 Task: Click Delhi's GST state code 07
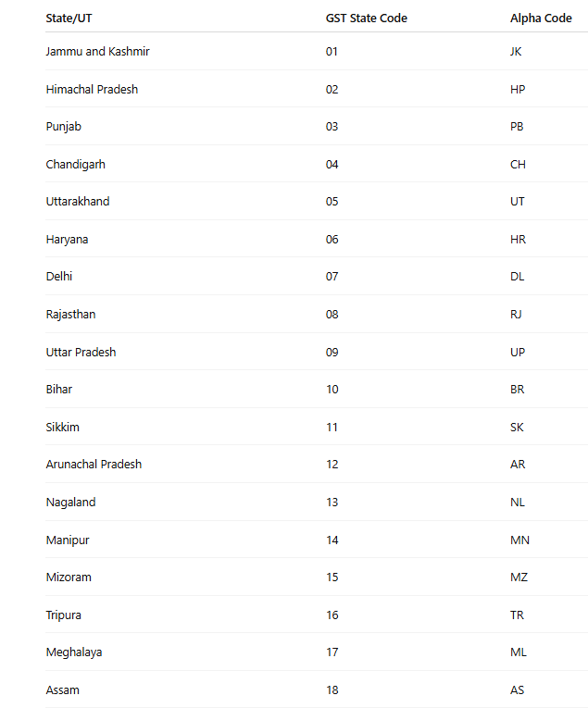tap(332, 277)
